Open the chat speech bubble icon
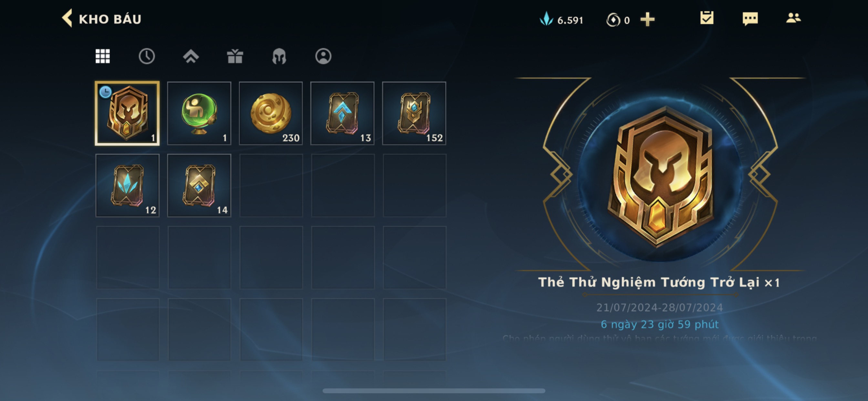The image size is (868, 401). click(750, 18)
